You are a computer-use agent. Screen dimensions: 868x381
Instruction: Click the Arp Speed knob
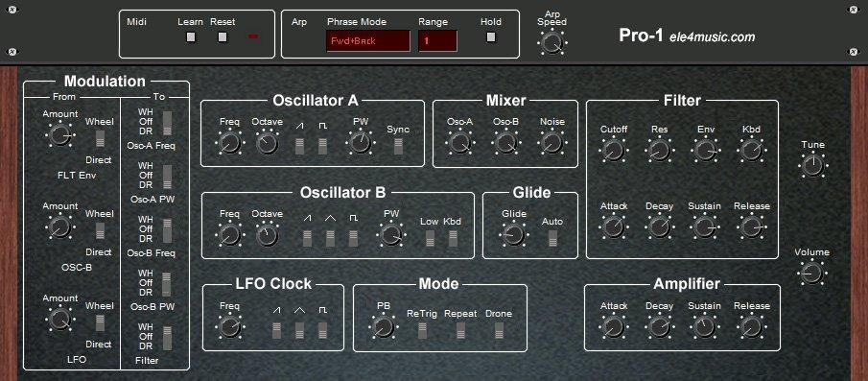[551, 42]
